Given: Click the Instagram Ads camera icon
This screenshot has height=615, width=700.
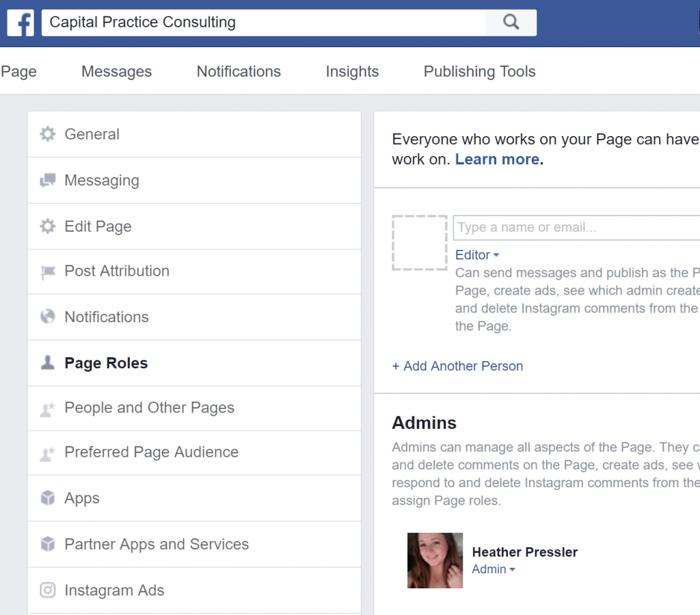Looking at the screenshot, I should pos(48,590).
